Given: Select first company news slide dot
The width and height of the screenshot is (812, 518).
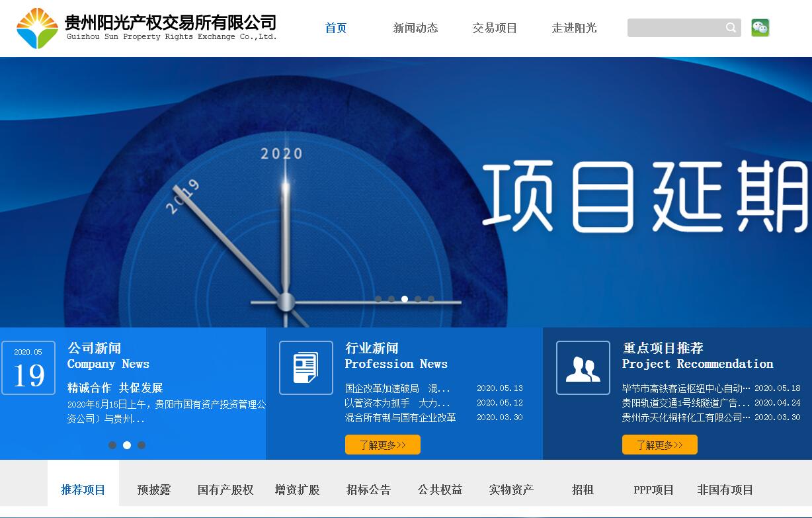Looking at the screenshot, I should tap(112, 445).
